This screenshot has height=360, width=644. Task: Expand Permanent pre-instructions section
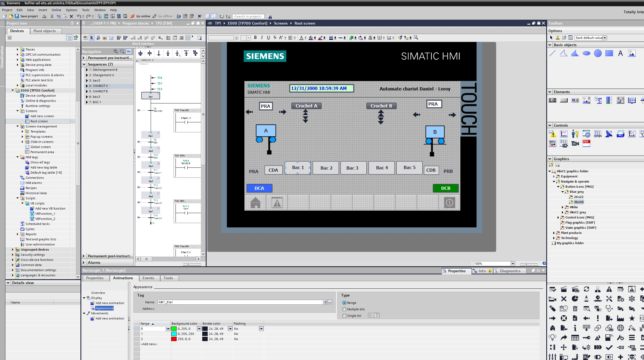pyautogui.click(x=84, y=58)
